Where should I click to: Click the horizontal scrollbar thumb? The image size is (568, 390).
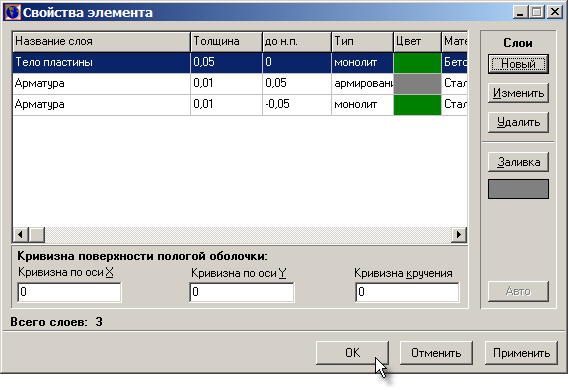(x=37, y=235)
